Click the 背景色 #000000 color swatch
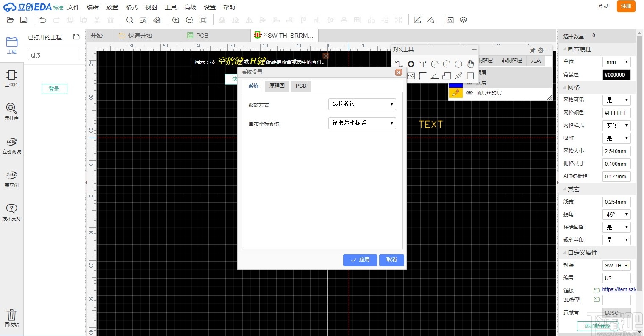644x336 pixels. (616, 75)
